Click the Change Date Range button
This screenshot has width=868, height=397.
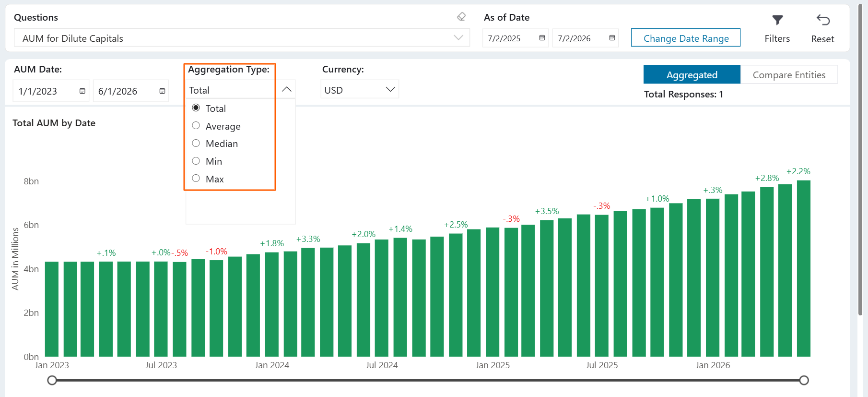point(686,38)
